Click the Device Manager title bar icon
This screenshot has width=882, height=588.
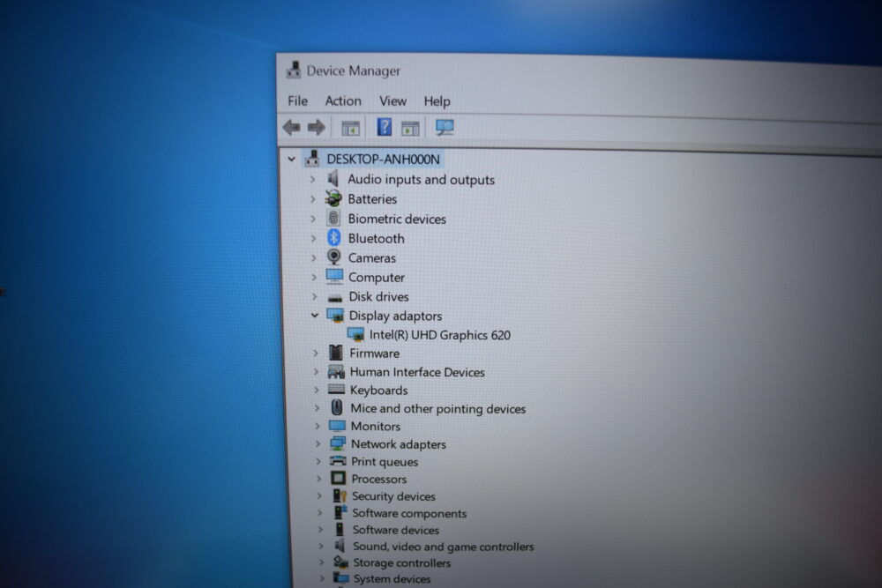click(x=293, y=71)
